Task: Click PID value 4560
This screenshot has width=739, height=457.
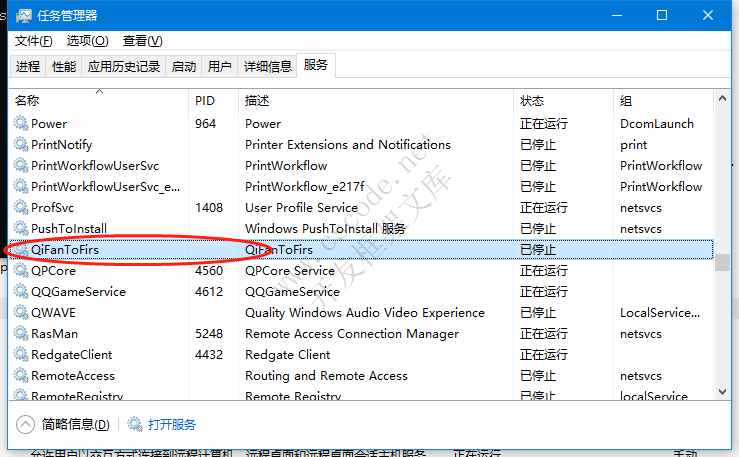Action: click(x=209, y=271)
